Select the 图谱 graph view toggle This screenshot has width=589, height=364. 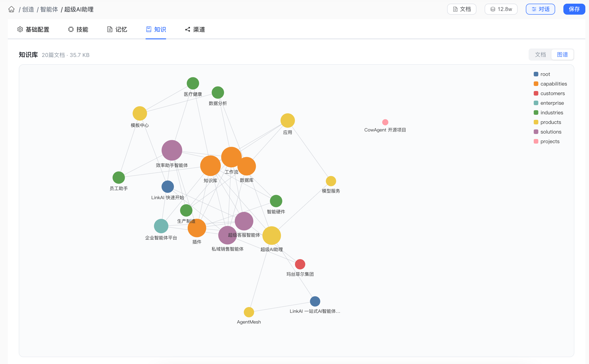point(562,55)
